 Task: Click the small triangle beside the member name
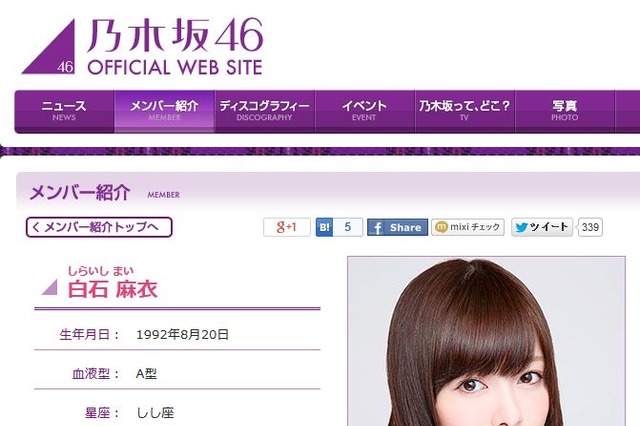tap(50, 287)
